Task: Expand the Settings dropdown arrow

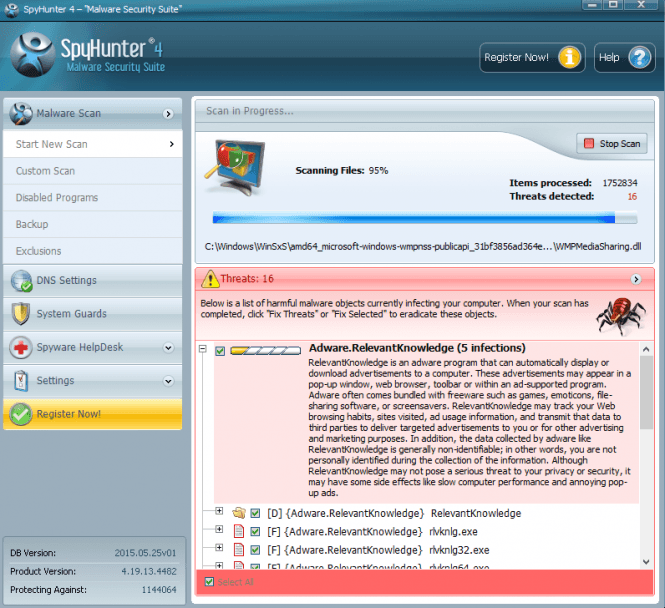Action: [168, 381]
